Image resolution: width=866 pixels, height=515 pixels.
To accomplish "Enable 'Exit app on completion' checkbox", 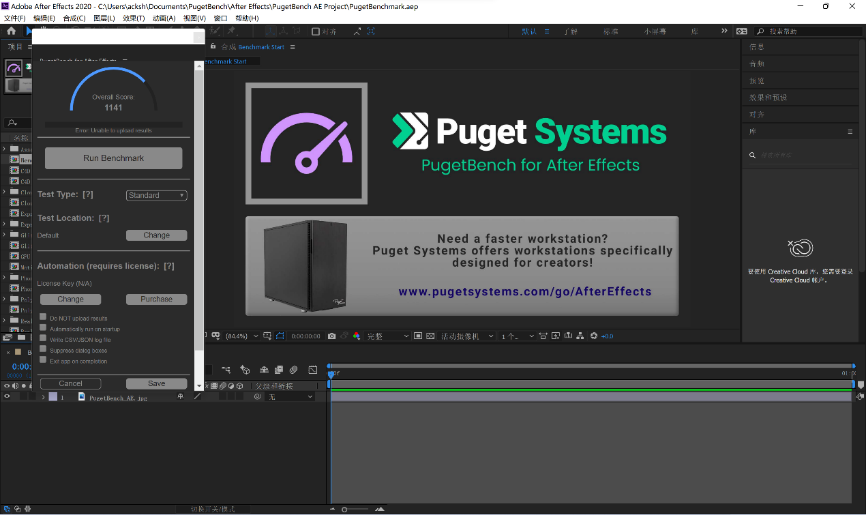I will click(x=43, y=360).
